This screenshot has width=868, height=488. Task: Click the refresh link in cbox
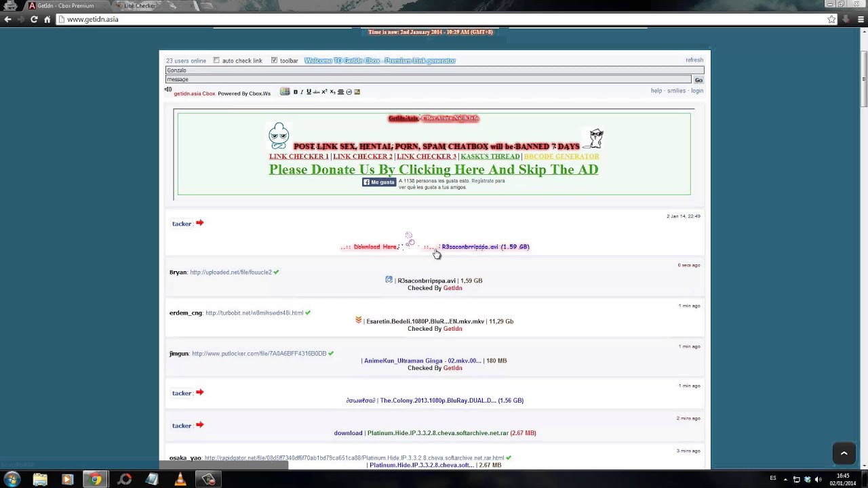coord(694,60)
